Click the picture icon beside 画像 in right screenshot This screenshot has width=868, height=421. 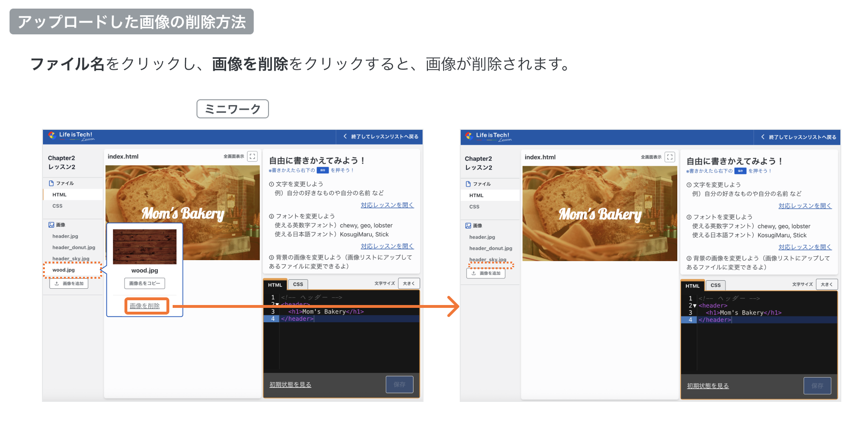pos(468,226)
